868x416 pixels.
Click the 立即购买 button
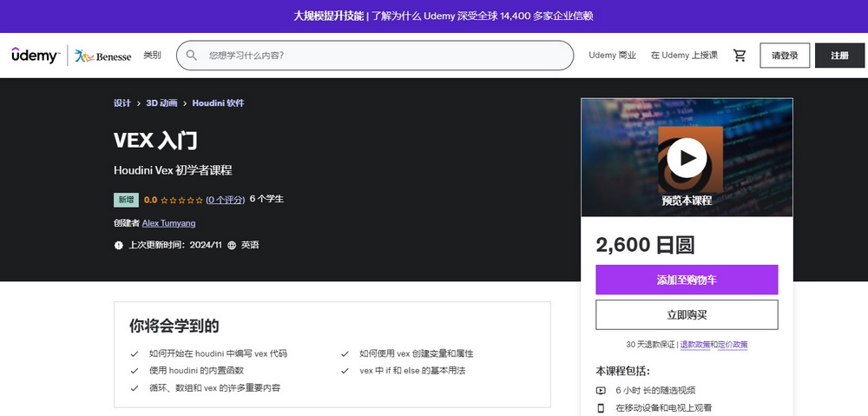pyautogui.click(x=687, y=314)
